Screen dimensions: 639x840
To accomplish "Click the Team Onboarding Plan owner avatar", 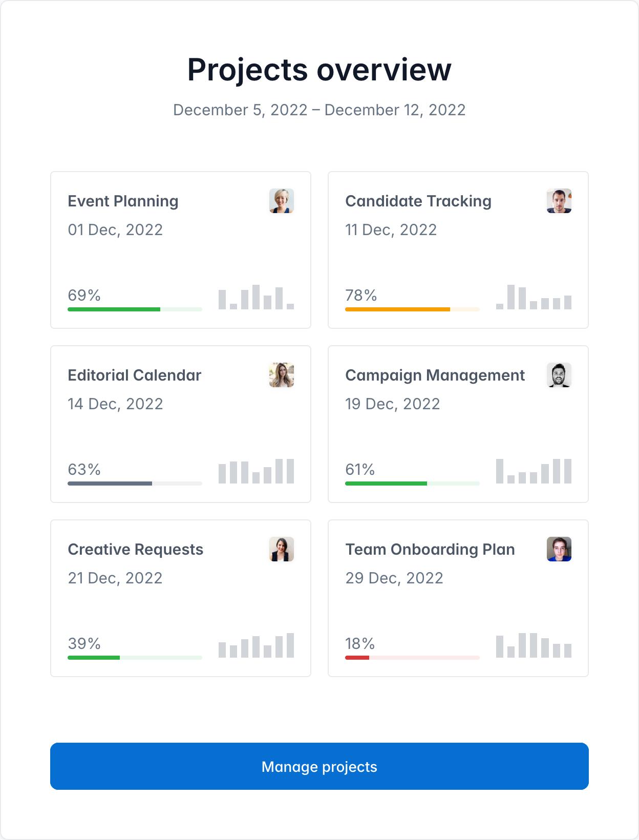I will [559, 549].
